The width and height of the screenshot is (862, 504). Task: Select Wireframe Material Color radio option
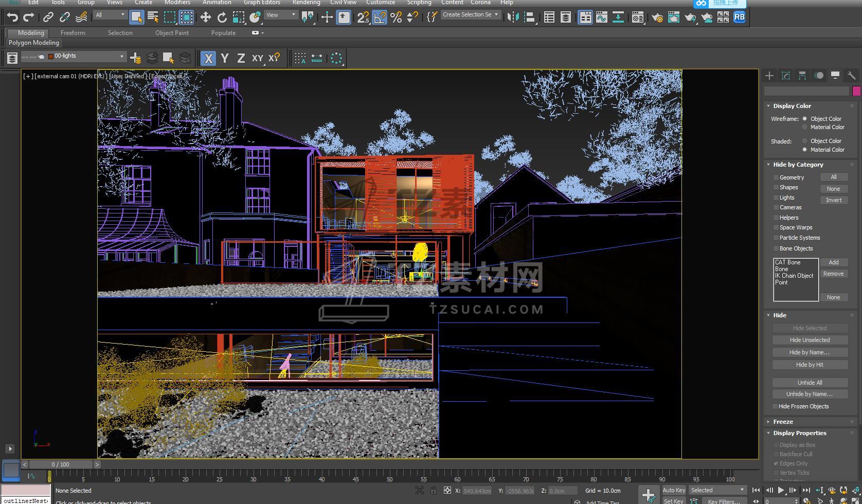(x=805, y=127)
